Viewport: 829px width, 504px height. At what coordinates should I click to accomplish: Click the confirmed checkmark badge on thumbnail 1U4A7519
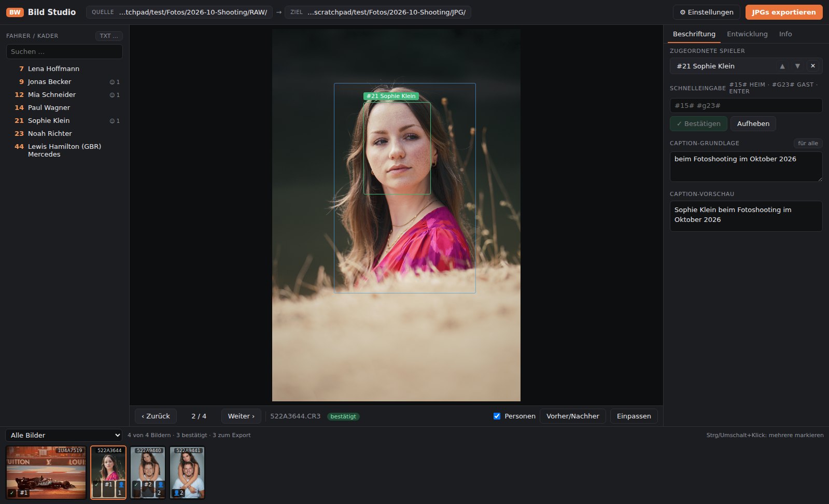point(12,493)
